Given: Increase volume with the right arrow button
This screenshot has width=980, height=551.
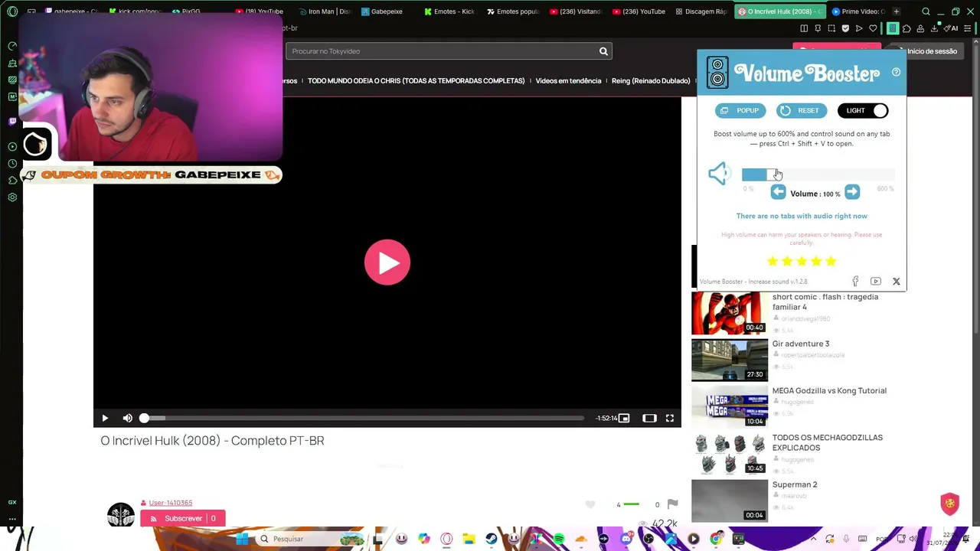Looking at the screenshot, I should [x=852, y=193].
